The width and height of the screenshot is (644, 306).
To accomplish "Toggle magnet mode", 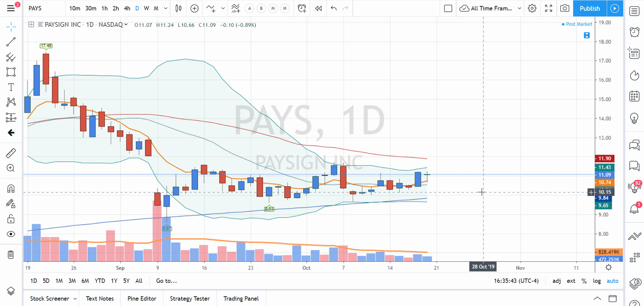I will pos(11,188).
